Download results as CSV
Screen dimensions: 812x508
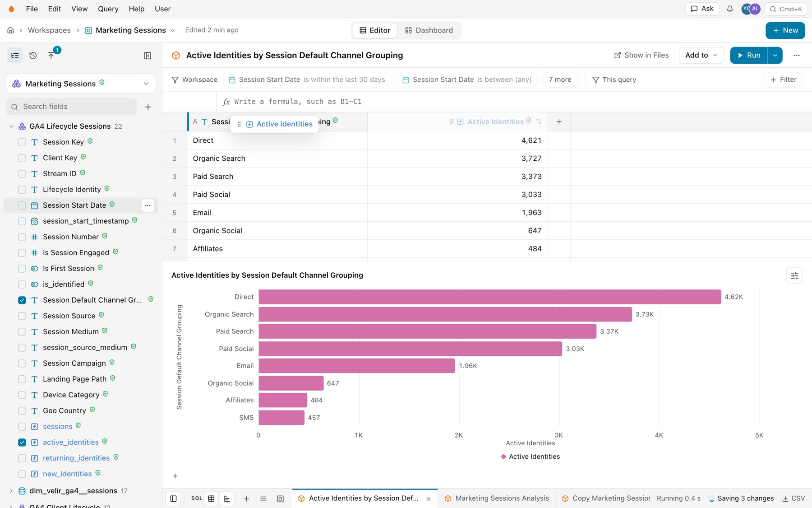[794, 499]
